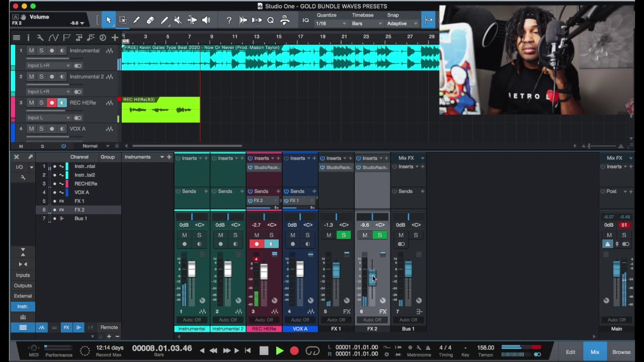The height and width of the screenshot is (362, 644).
Task: Open the Mix FX dropdown on Bus 1
Action: 422,158
